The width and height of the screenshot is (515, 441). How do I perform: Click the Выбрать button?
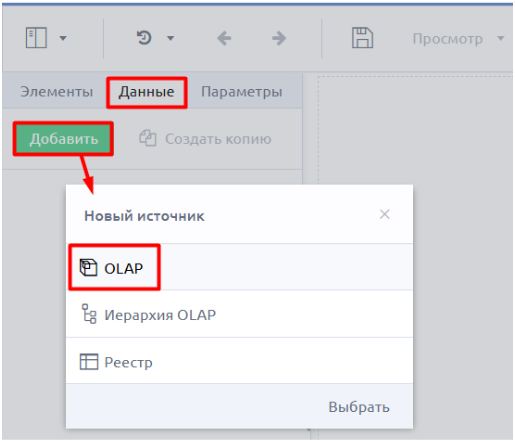[x=359, y=407]
